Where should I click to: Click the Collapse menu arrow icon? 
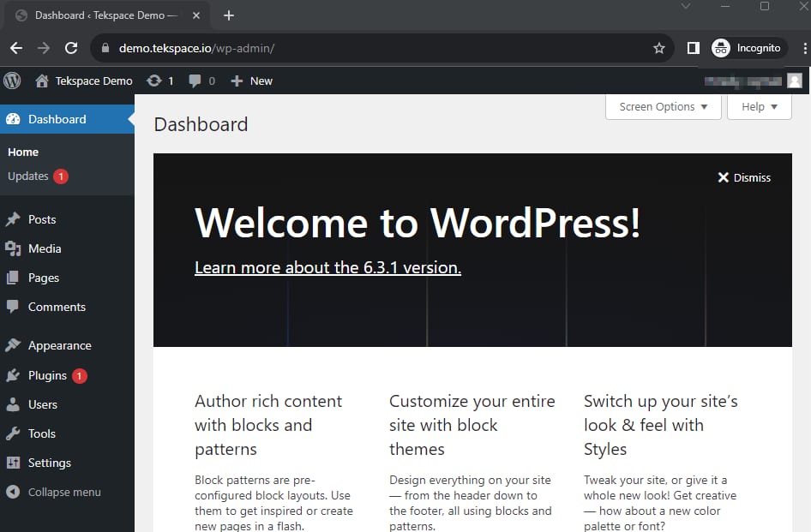pos(13,492)
